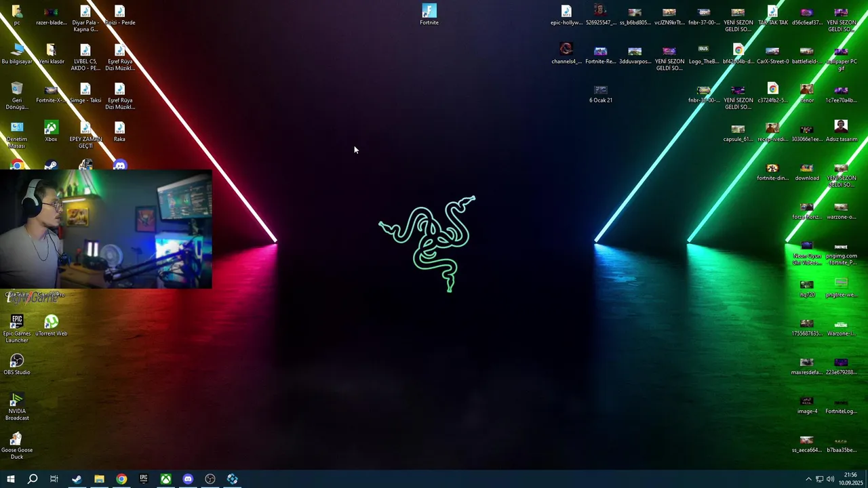This screenshot has width=868, height=488.
Task: Select the Fortnite-X image file
Action: (51, 93)
